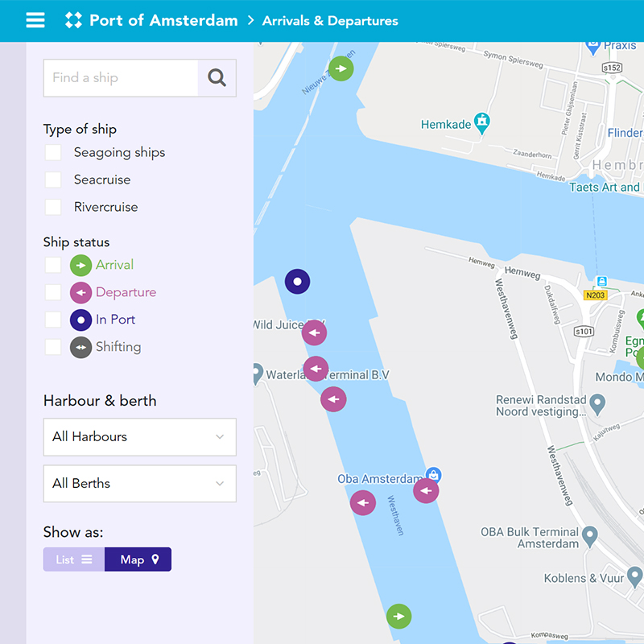Image resolution: width=644 pixels, height=644 pixels.
Task: Click departure marker beside Oba Amsterdam
Action: click(x=426, y=490)
